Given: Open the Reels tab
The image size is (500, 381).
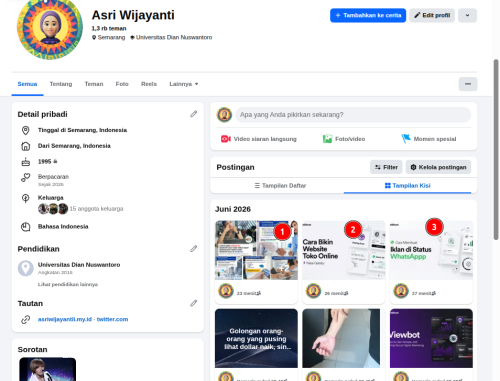Looking at the screenshot, I should [149, 84].
